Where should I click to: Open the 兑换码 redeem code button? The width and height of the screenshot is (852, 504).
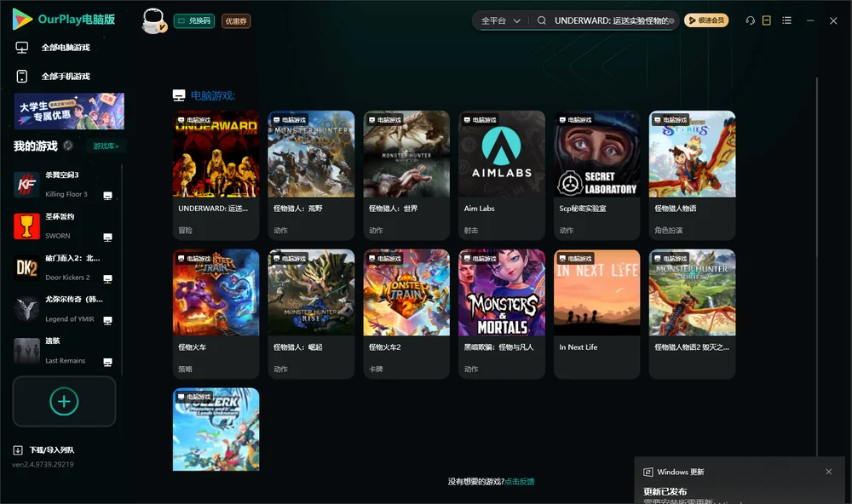[x=194, y=21]
